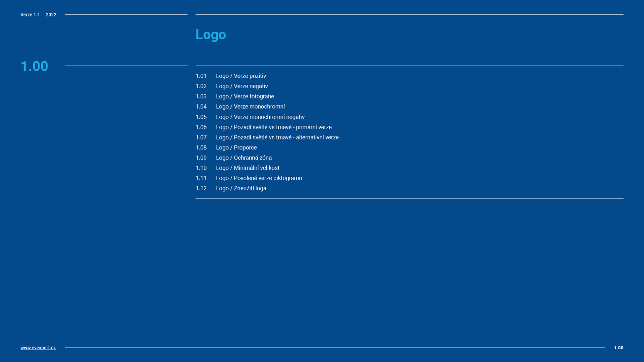
Task: Click the 1.06 index number
Action: 201,127
